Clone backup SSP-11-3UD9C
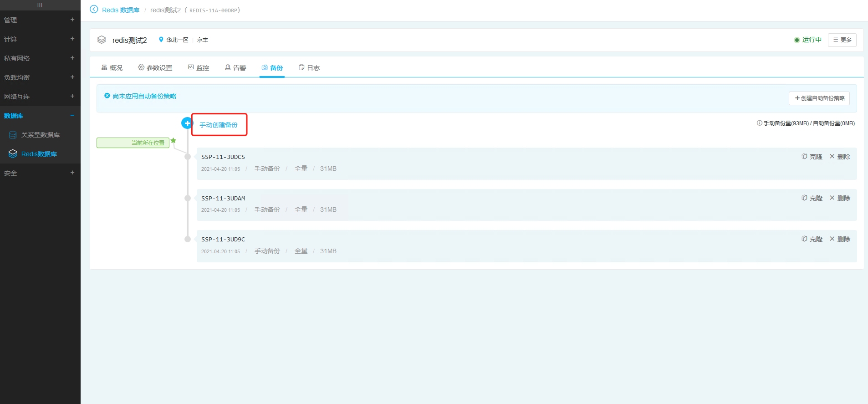This screenshot has height=404, width=868. [x=812, y=239]
